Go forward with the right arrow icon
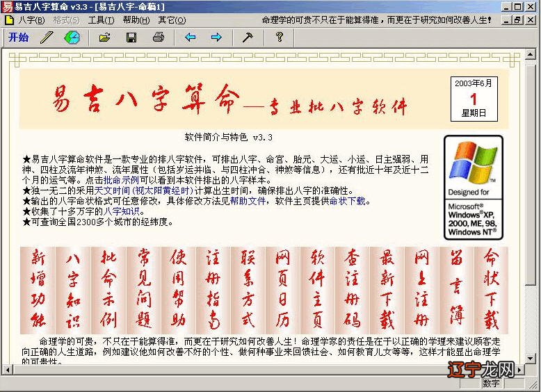The image size is (541, 392). click(216, 38)
